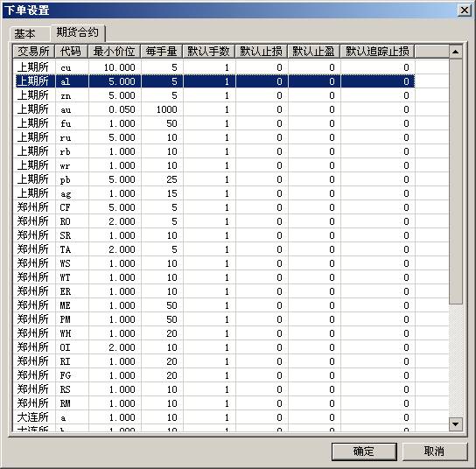Select the cu contract row

pos(215,67)
